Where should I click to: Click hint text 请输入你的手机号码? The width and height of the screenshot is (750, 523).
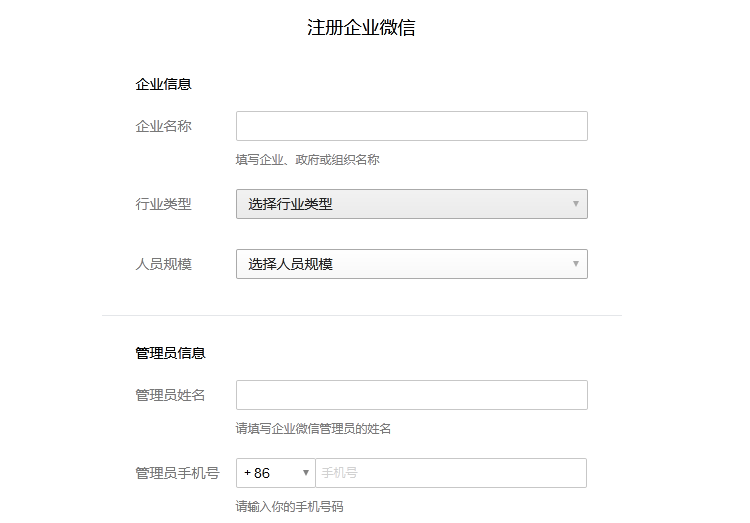tap(289, 506)
